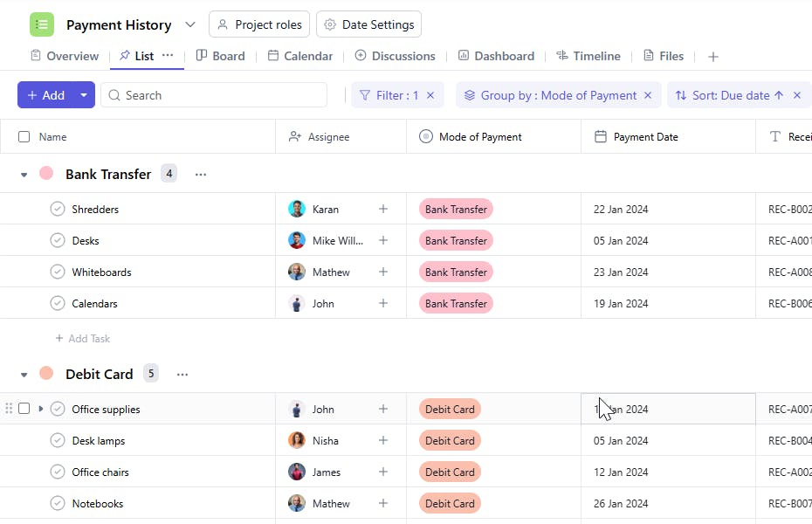Screen dimensions: 812x524
Task: Open the List tab's three-dot menu
Action: [168, 55]
